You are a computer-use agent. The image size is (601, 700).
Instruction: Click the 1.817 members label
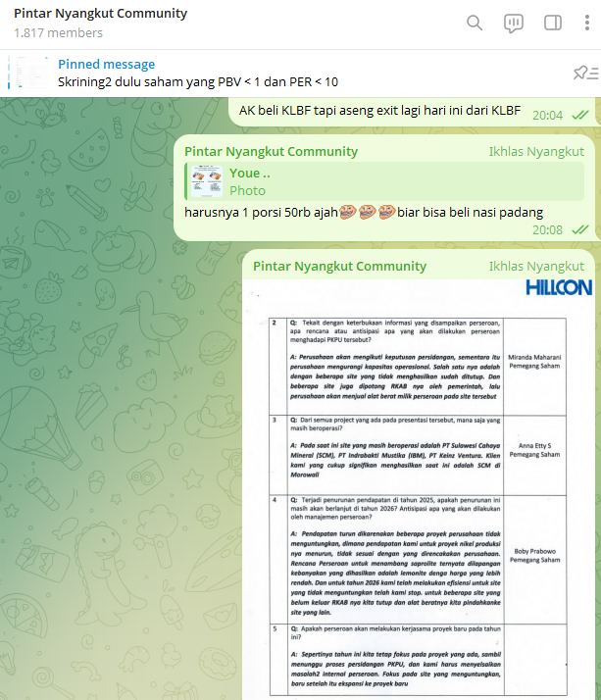point(58,33)
